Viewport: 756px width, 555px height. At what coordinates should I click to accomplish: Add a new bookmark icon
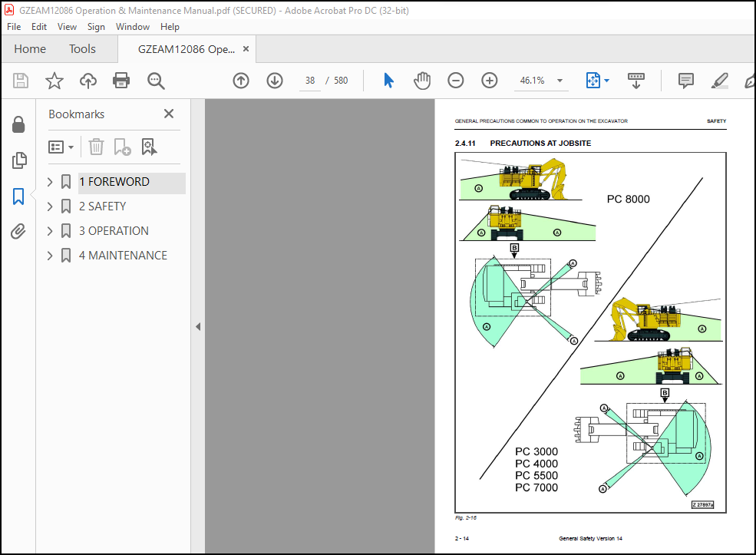tap(122, 147)
